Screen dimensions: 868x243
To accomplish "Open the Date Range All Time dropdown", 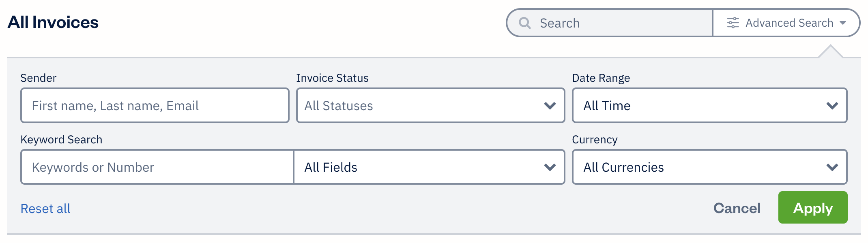I will (710, 106).
